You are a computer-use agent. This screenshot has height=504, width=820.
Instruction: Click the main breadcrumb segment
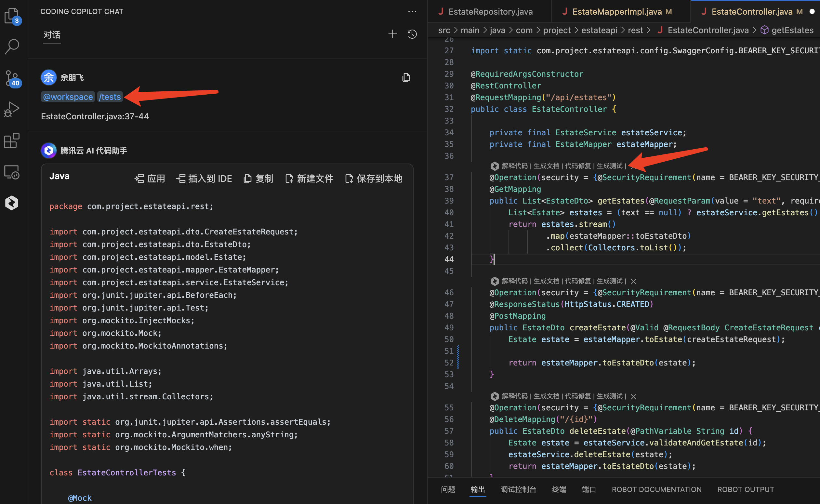[x=470, y=30]
